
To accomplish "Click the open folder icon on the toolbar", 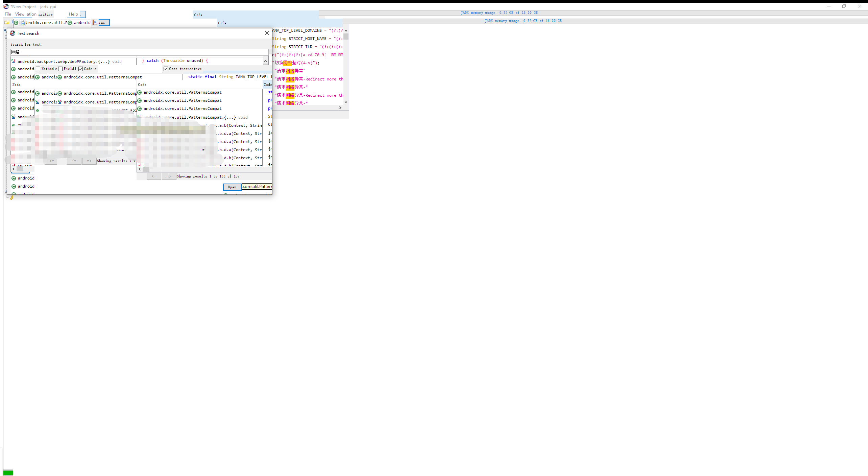I will pos(7,23).
